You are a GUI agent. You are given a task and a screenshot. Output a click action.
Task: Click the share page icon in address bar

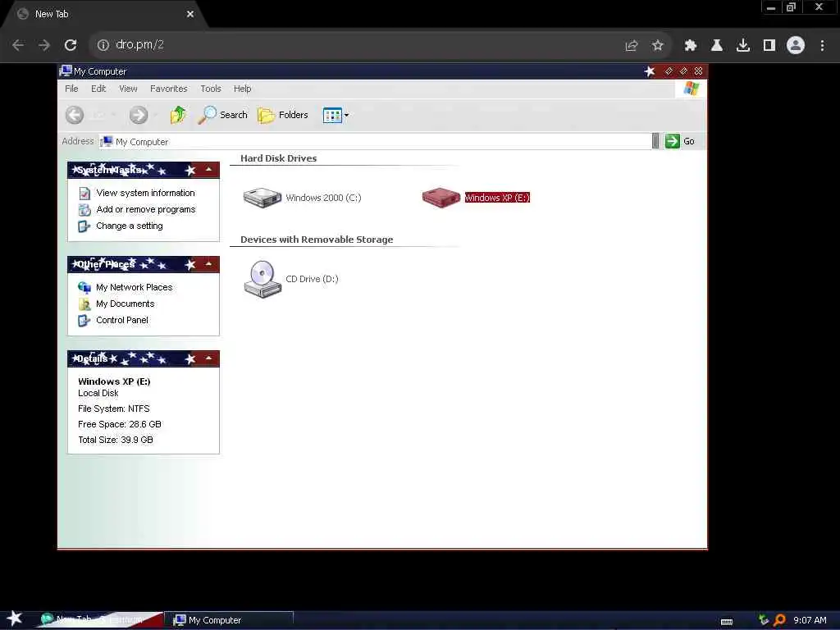pyautogui.click(x=632, y=46)
